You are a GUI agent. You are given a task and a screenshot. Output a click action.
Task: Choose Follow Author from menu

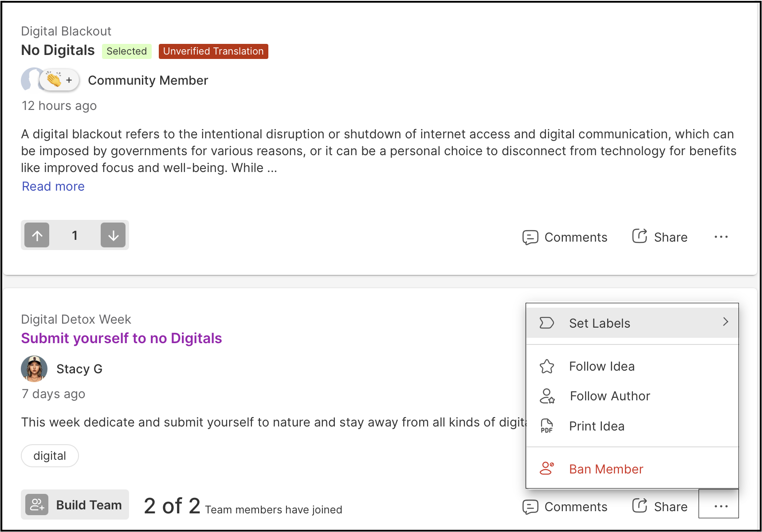click(x=632, y=396)
